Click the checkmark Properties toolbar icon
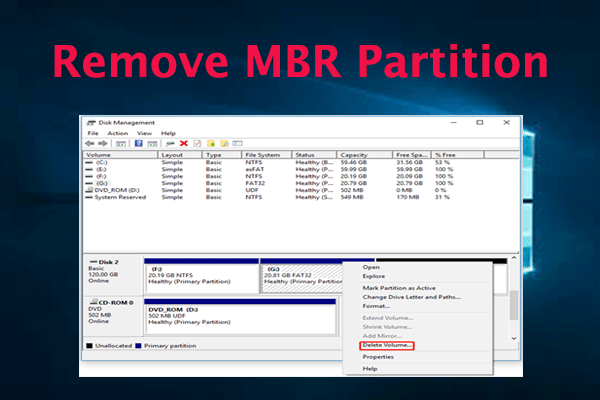This screenshot has height=400, width=600. click(197, 144)
